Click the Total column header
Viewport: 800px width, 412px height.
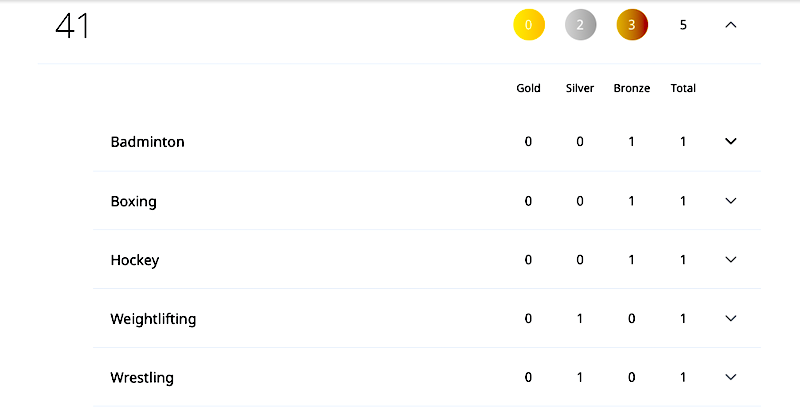(683, 88)
